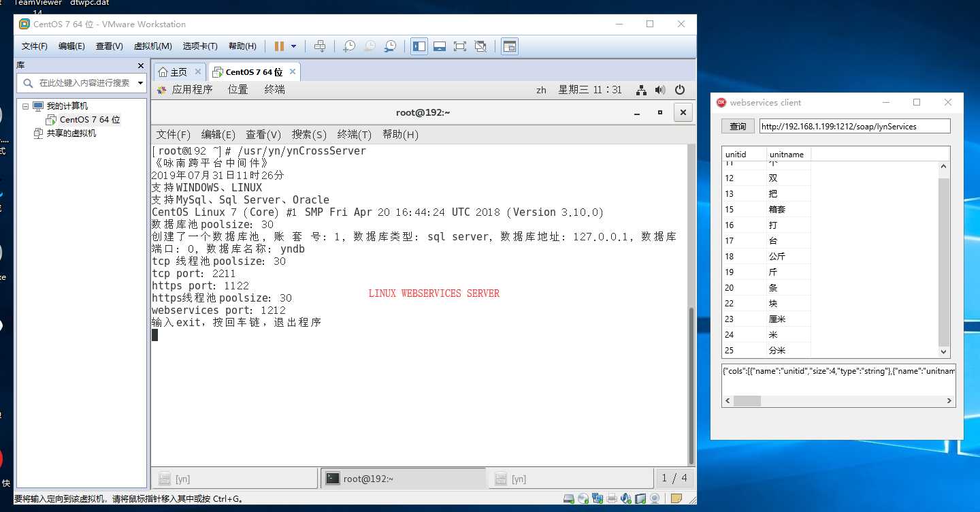
Task: Click the revert to snapshot icon
Action: tap(370, 46)
